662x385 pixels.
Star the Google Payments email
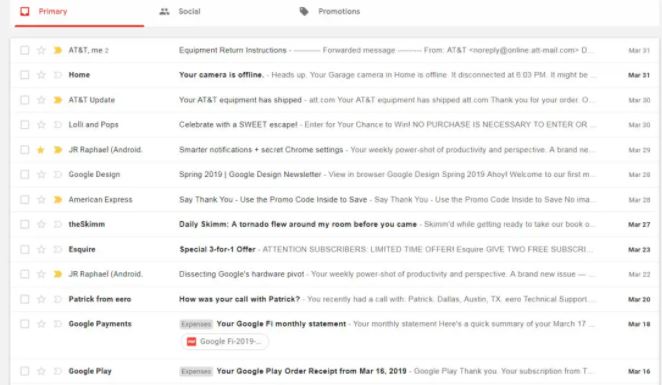[x=41, y=324]
